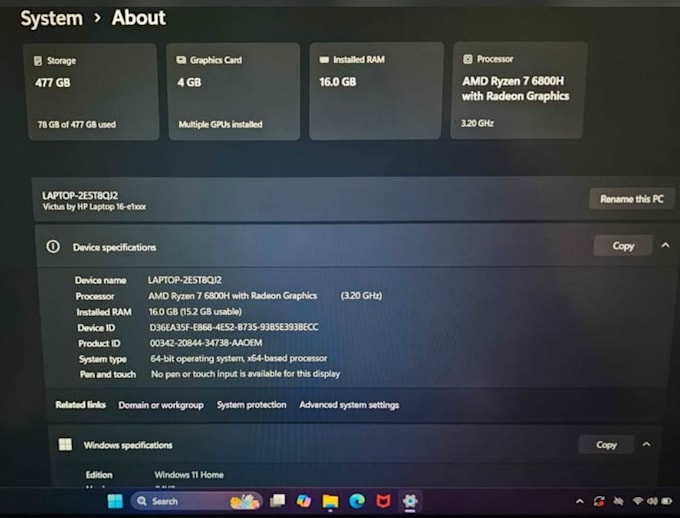Click '16.0 GB (15.2 GB usable)' text
680x518 pixels.
point(195,311)
